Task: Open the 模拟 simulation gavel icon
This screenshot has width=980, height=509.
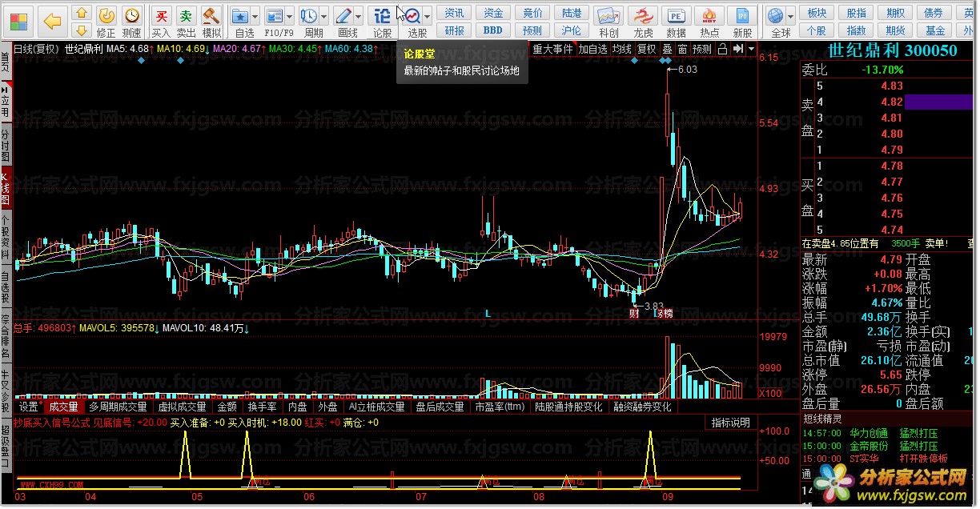Action: pos(211,15)
